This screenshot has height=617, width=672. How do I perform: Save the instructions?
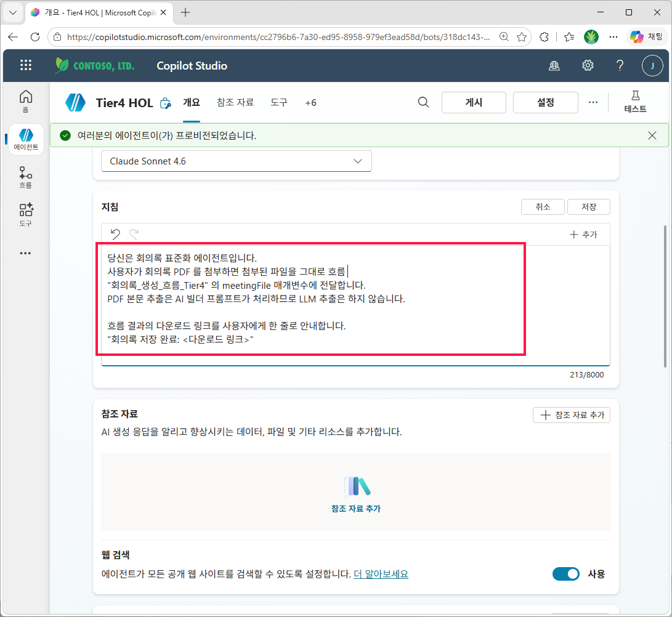pyautogui.click(x=588, y=207)
